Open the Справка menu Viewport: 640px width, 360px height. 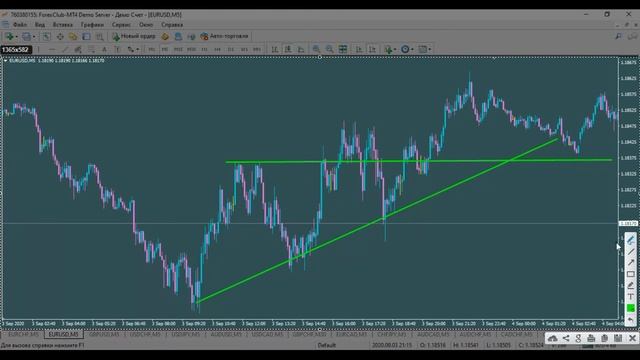(172, 25)
